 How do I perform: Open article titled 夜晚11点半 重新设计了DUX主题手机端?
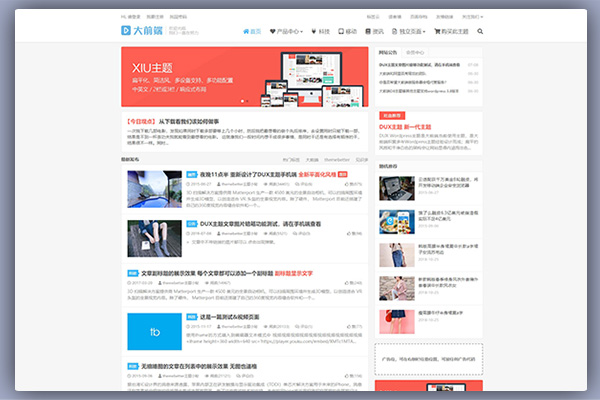[248, 174]
